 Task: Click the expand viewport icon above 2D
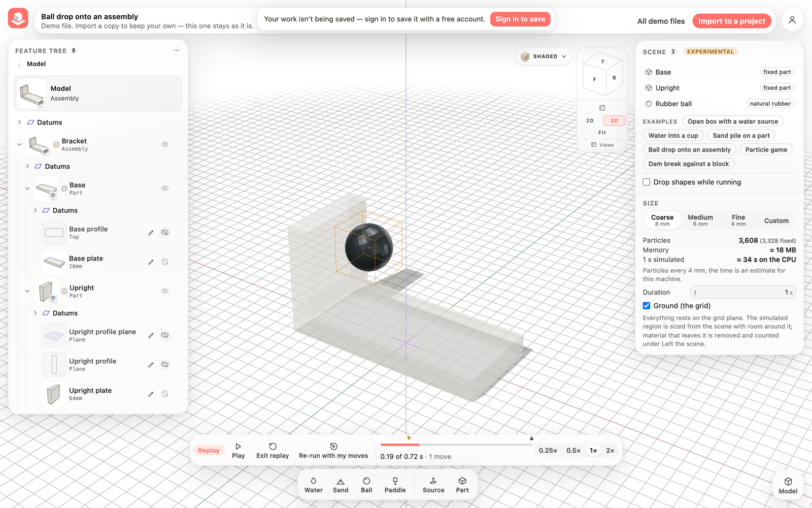pyautogui.click(x=602, y=108)
